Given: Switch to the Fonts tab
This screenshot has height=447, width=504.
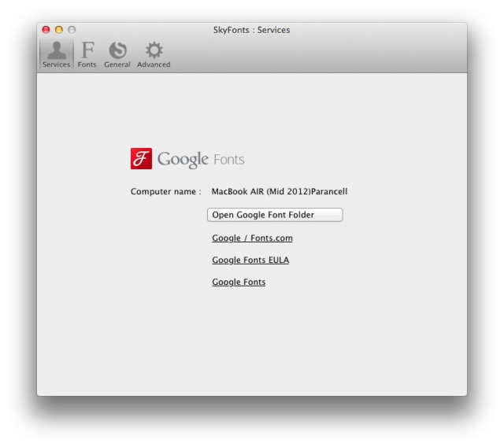Looking at the screenshot, I should pos(87,54).
